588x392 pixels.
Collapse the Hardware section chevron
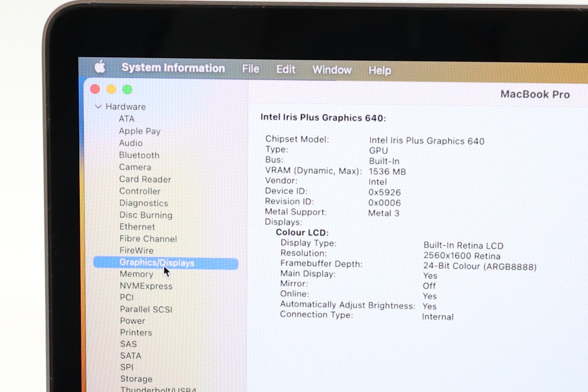pos(98,107)
